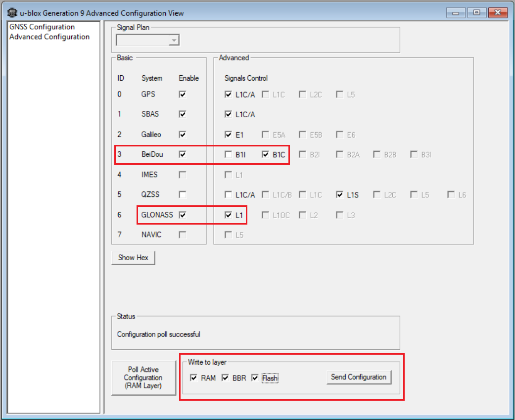Click the BeiDou B2I checkbox
The height and width of the screenshot is (420, 515).
[x=302, y=154]
